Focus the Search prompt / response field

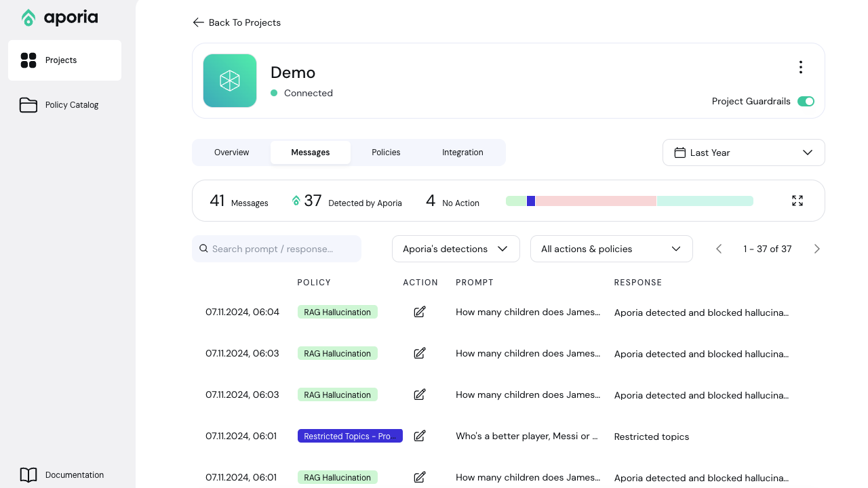277,249
